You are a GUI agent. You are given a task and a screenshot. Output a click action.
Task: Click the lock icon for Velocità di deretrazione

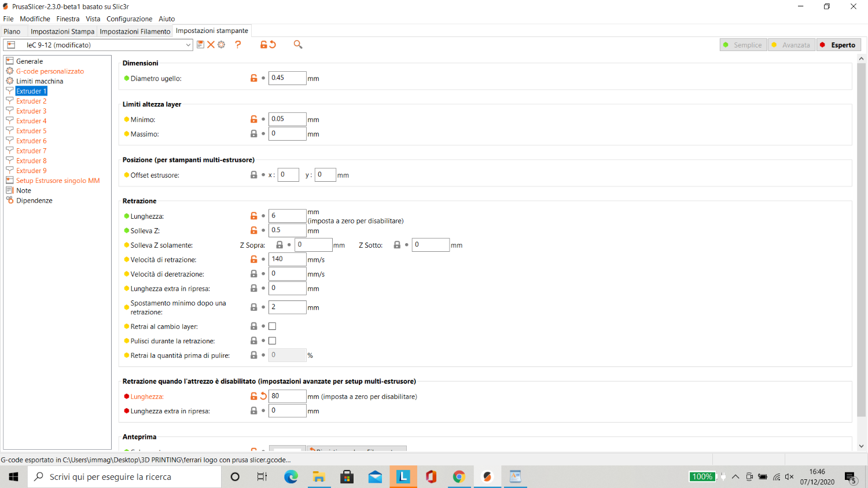(253, 274)
